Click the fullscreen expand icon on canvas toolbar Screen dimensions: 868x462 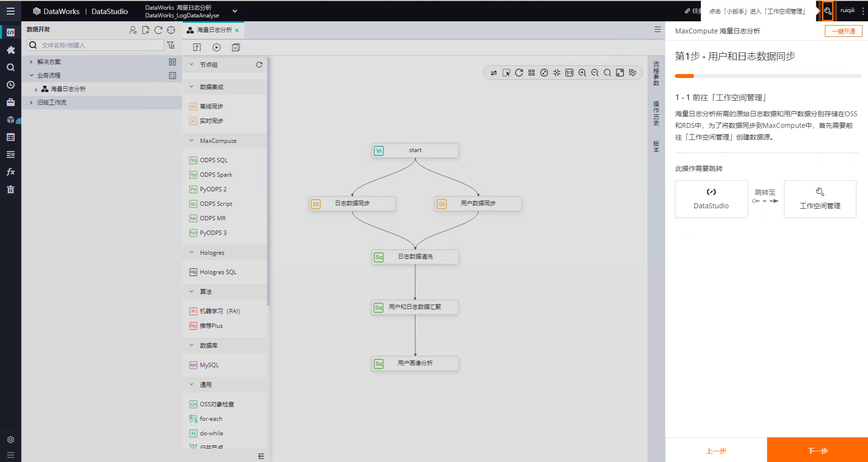click(x=620, y=73)
